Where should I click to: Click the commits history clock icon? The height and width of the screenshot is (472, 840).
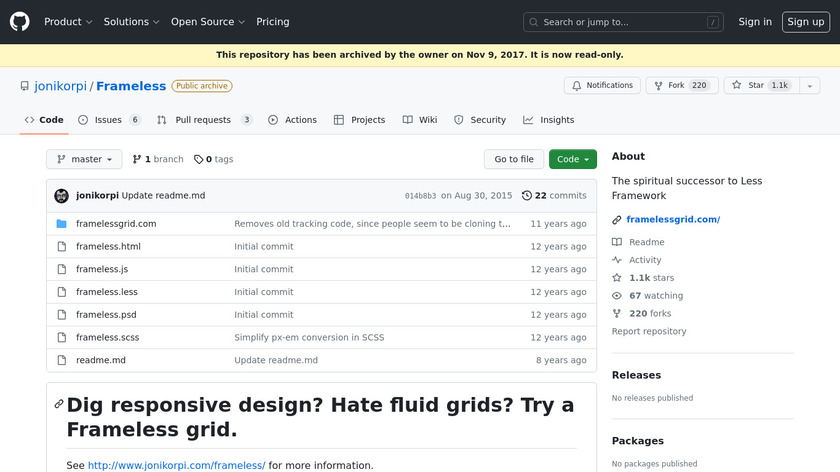527,196
